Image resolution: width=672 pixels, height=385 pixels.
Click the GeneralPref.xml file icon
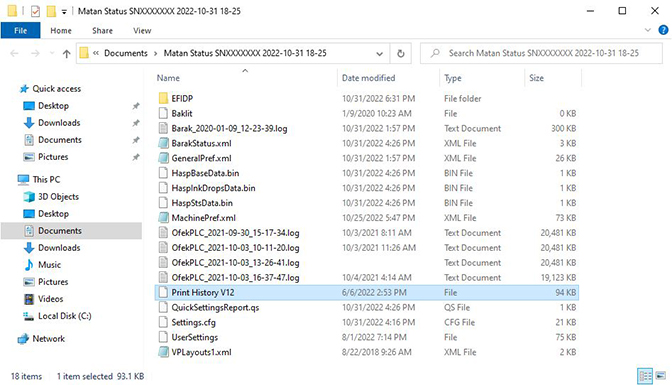tap(163, 158)
